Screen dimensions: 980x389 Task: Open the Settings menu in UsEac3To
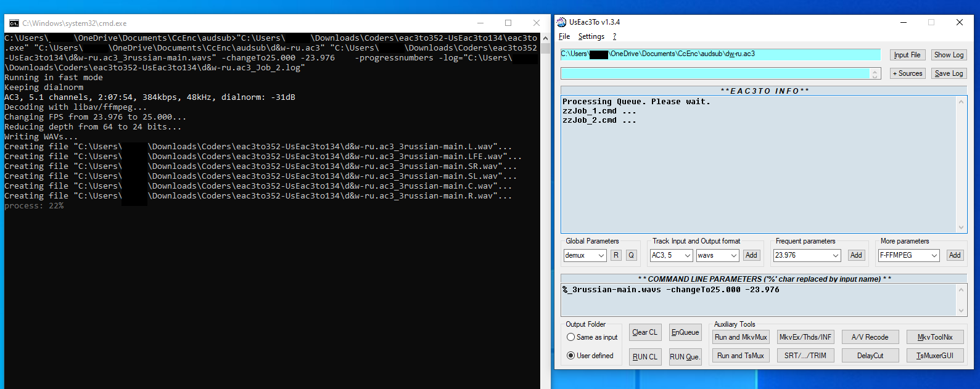591,36
